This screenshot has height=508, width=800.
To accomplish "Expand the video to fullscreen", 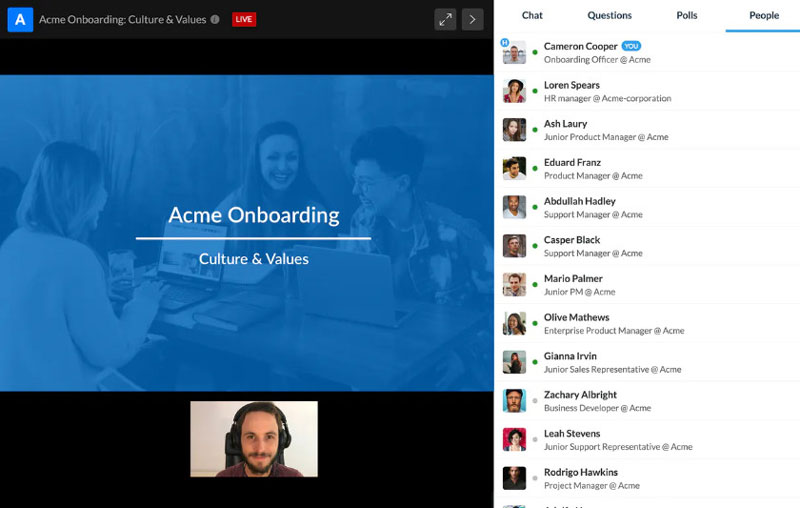I will pyautogui.click(x=445, y=19).
